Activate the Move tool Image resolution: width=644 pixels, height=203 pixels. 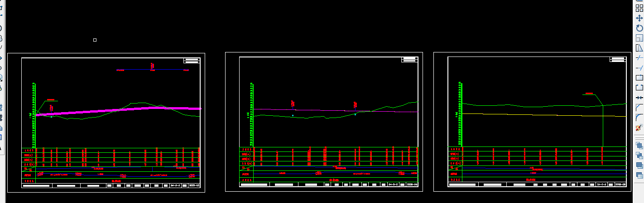point(639,18)
